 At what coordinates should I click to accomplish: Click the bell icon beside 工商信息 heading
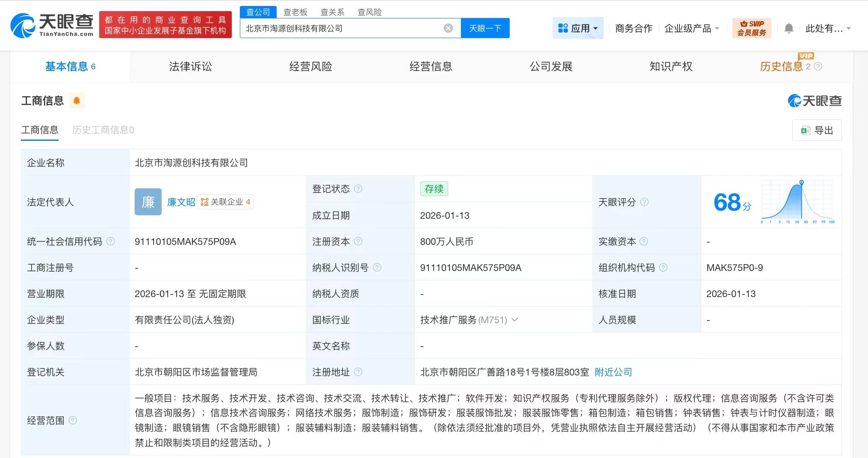pyautogui.click(x=77, y=100)
